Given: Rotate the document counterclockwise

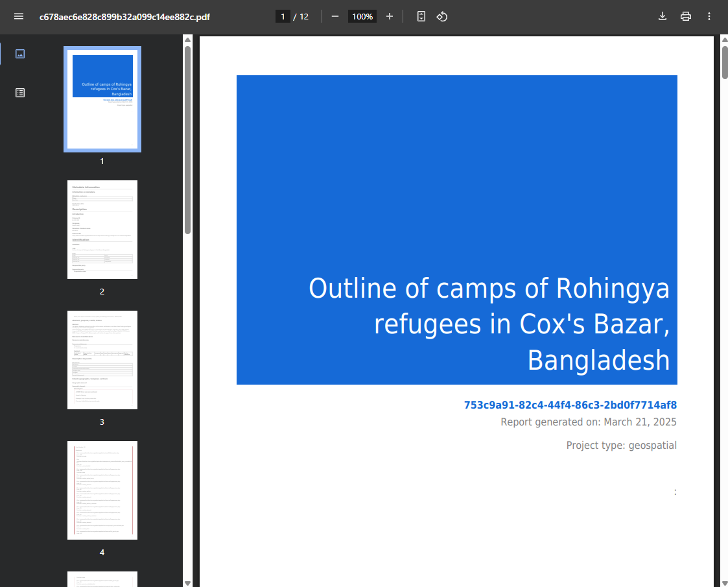Looking at the screenshot, I should pyautogui.click(x=442, y=16).
